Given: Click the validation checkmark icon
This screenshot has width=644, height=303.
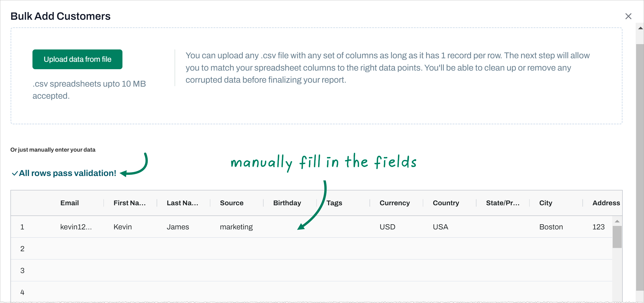Looking at the screenshot, I should coord(15,173).
